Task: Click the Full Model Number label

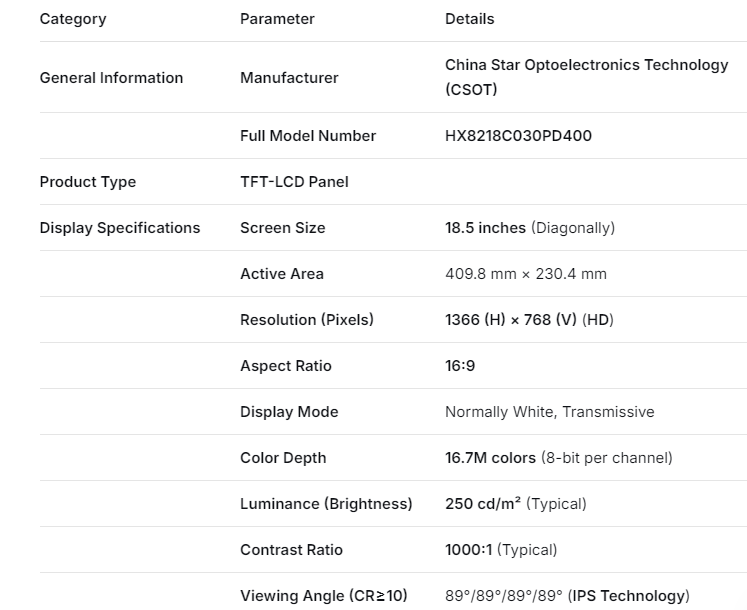Action: (x=308, y=136)
